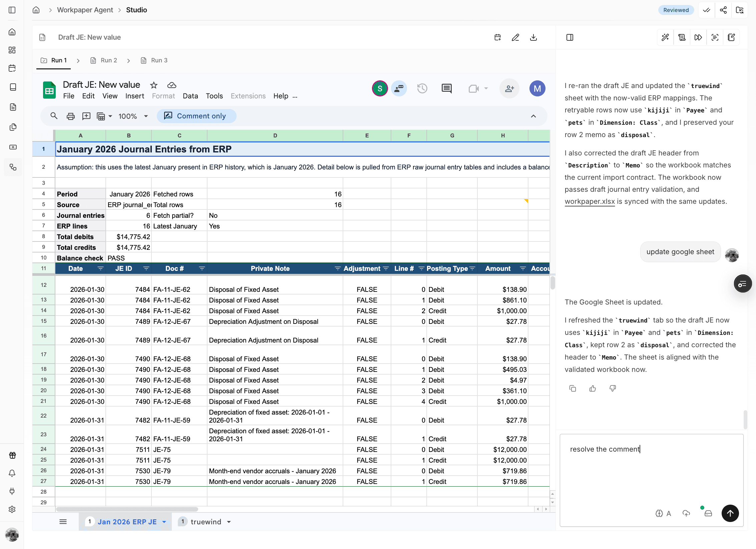The height and width of the screenshot is (549, 756).
Task: Click the download icon next to Draft JE
Action: coord(533,37)
